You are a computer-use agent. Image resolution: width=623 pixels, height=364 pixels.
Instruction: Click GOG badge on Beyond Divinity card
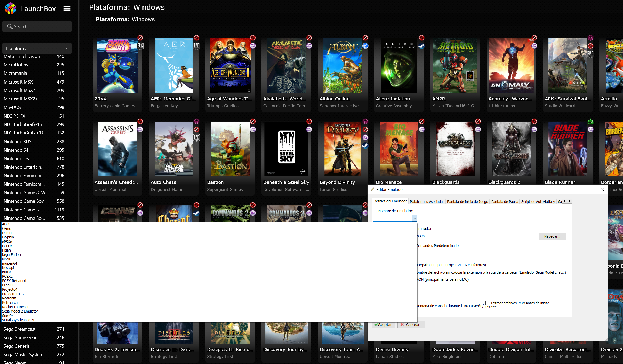point(365,138)
